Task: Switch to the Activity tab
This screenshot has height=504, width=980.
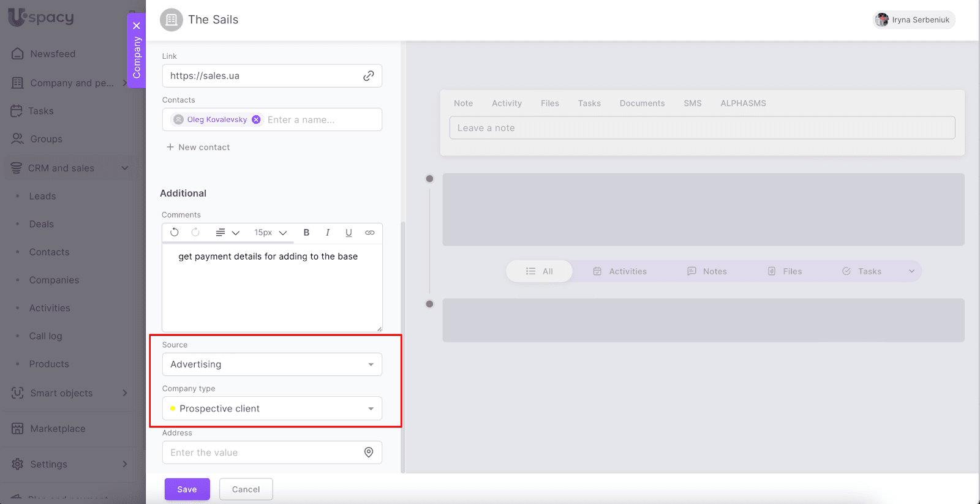Action: [x=507, y=103]
